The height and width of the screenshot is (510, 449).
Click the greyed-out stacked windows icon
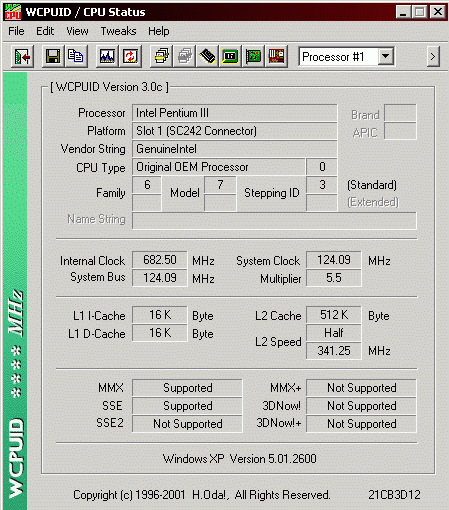pyautogui.click(x=184, y=57)
